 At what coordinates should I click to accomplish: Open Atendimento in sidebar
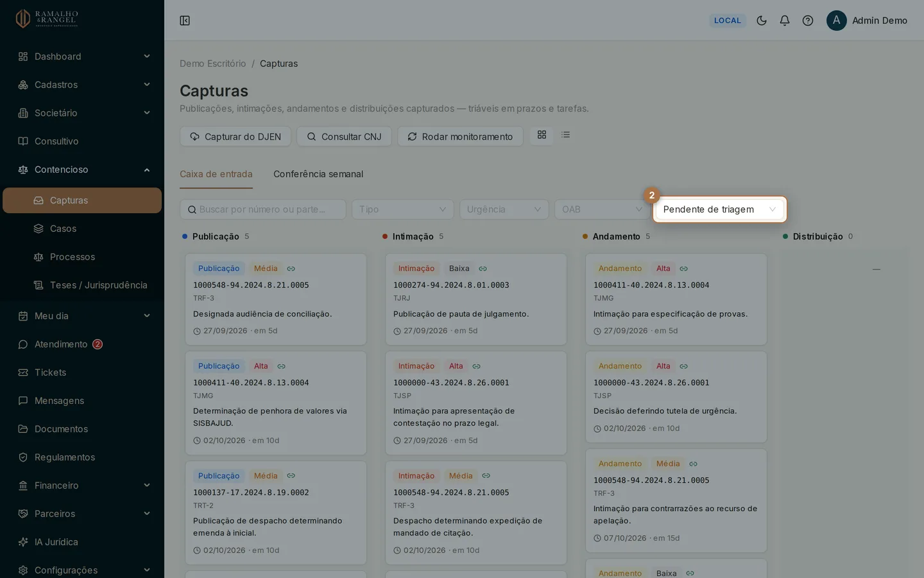tap(82, 344)
